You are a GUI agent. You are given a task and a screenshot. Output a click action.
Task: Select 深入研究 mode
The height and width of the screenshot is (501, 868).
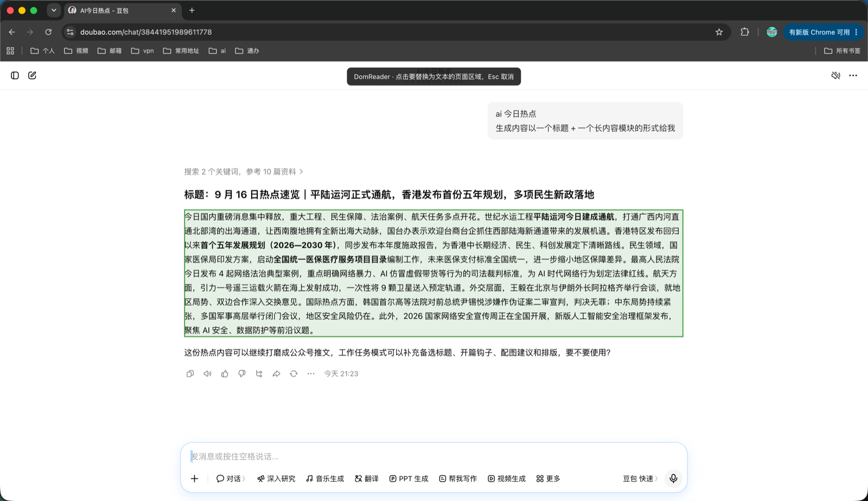pyautogui.click(x=276, y=479)
